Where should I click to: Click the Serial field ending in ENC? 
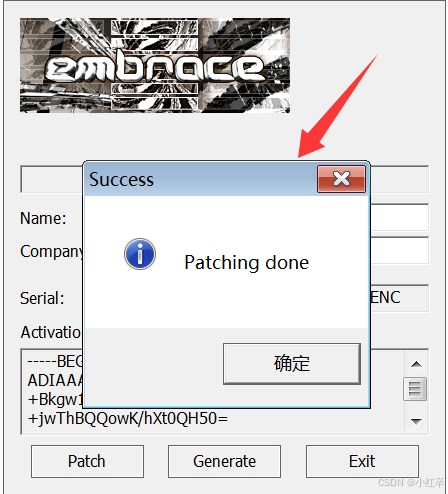point(399,298)
